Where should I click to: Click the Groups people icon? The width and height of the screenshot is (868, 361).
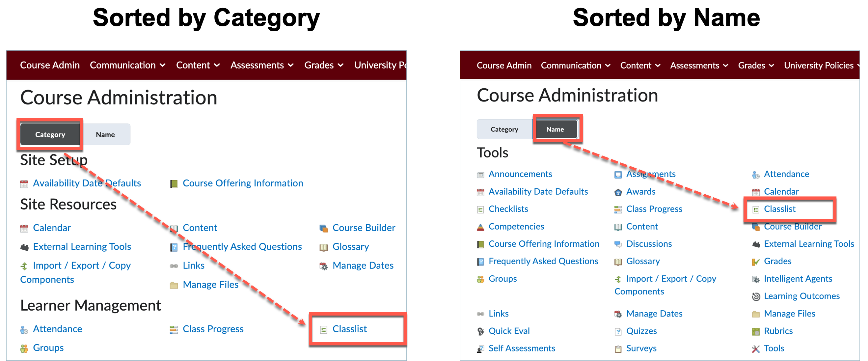coord(24,348)
